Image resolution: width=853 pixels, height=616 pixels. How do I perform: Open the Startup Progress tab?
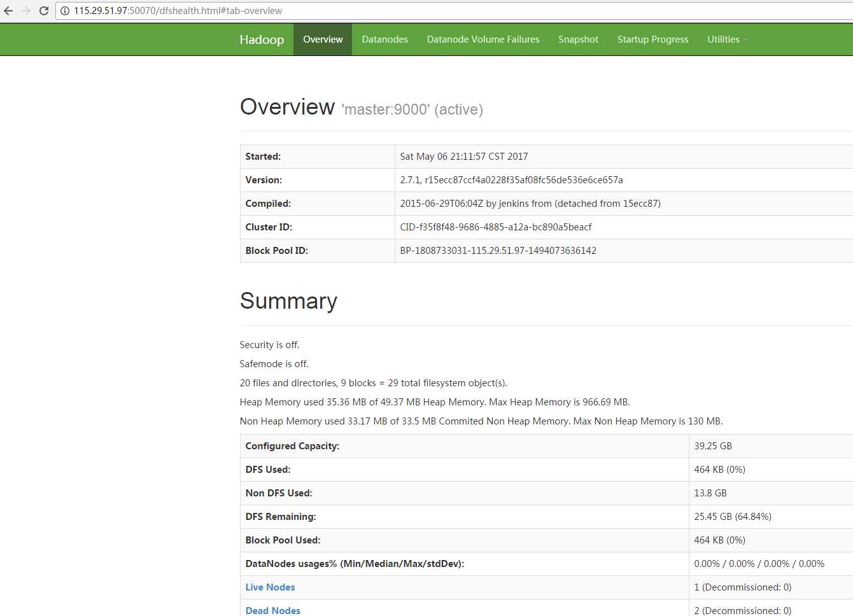[x=652, y=39]
